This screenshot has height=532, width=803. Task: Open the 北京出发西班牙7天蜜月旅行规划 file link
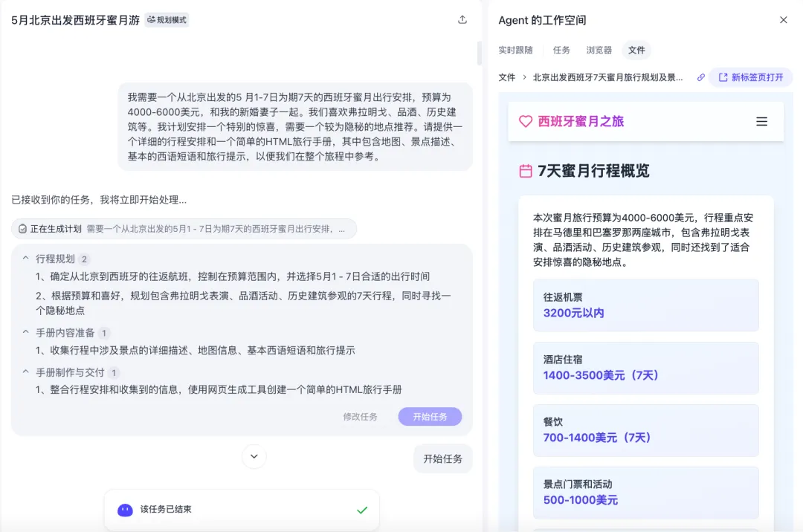click(606, 77)
